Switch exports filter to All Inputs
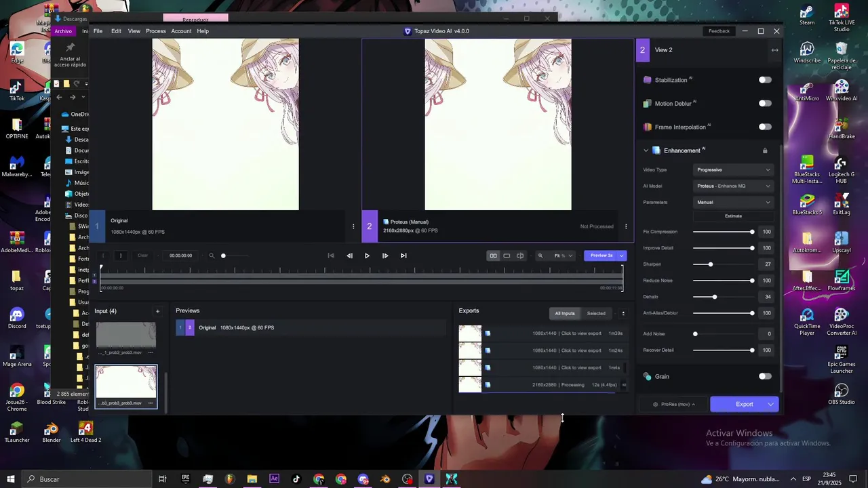 [x=565, y=313]
